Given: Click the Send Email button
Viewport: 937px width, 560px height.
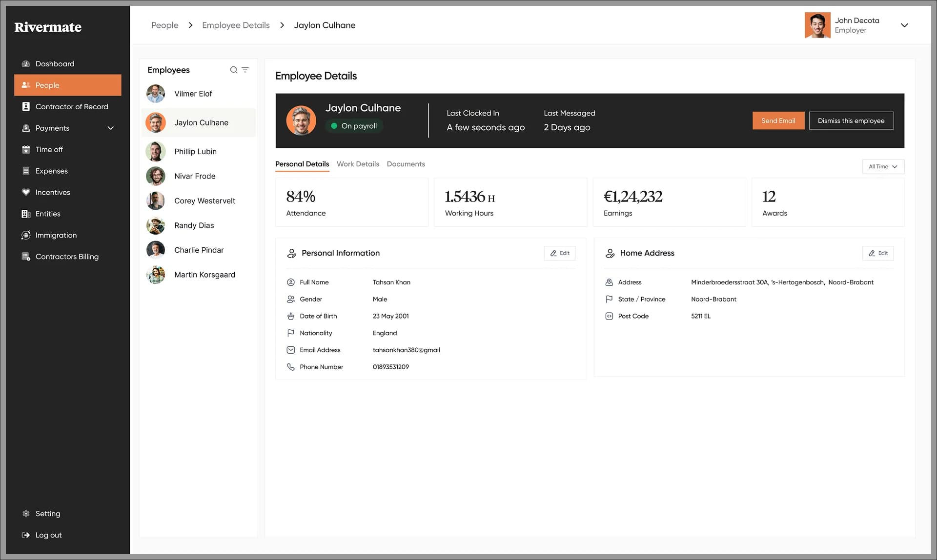Looking at the screenshot, I should coord(778,120).
